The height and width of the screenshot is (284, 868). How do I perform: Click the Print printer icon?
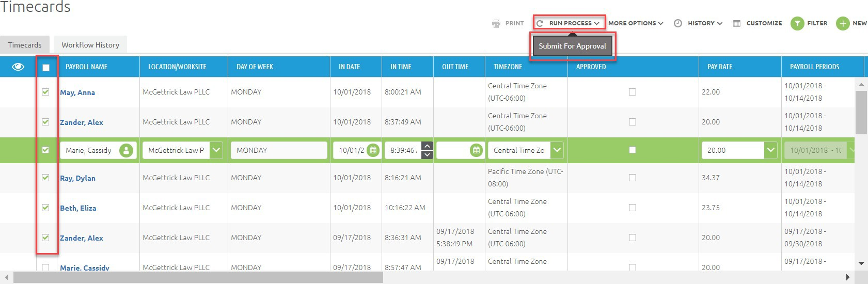click(496, 23)
